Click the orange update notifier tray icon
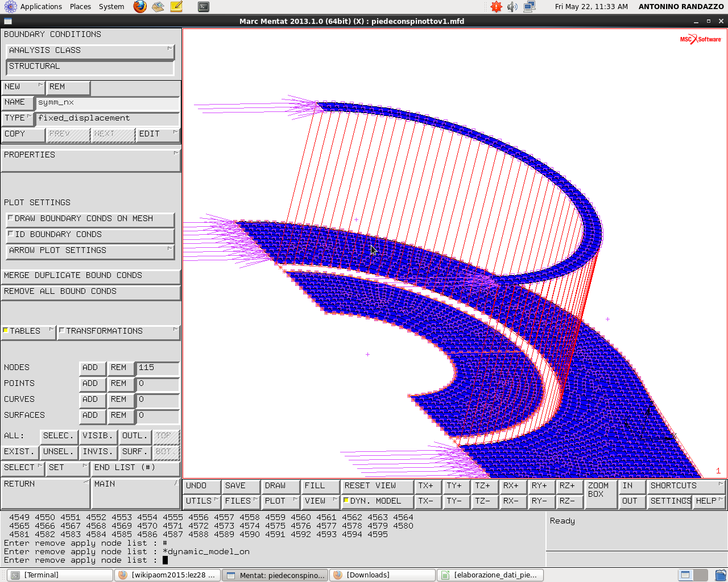This screenshot has height=582, width=728. point(496,7)
